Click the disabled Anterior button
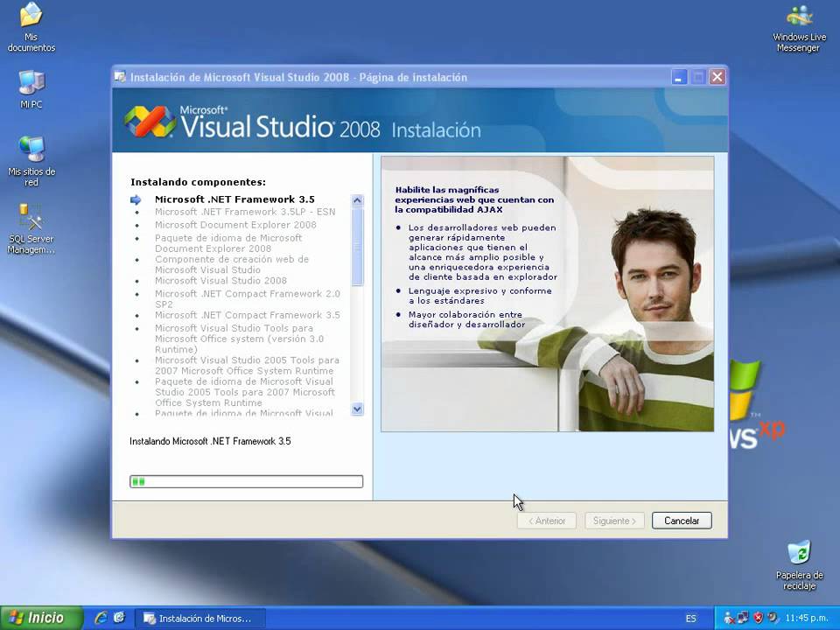 546,521
